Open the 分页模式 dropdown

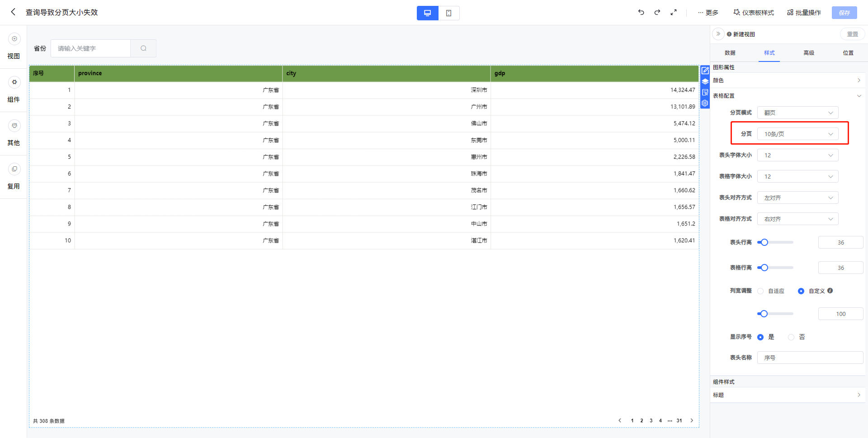point(797,113)
